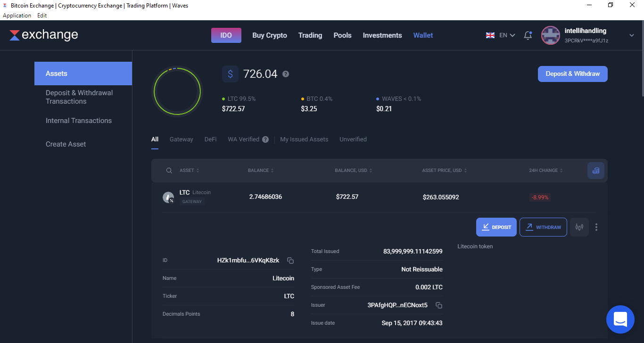The height and width of the screenshot is (343, 644).
Task: Show the Unverified assets tab
Action: [353, 139]
